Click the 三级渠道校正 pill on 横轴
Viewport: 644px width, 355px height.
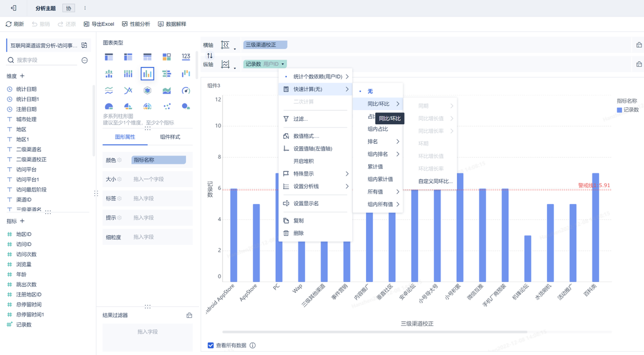click(265, 45)
